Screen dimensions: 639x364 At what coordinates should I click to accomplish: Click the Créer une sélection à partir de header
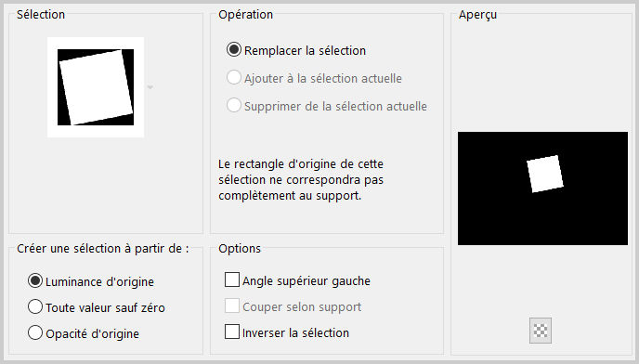coord(103,248)
